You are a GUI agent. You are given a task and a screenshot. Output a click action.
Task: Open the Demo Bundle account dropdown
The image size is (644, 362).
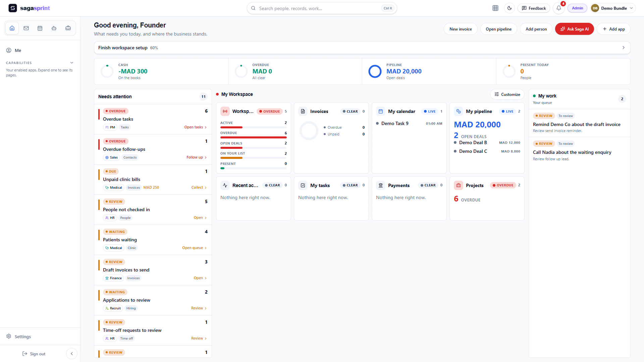[612, 8]
